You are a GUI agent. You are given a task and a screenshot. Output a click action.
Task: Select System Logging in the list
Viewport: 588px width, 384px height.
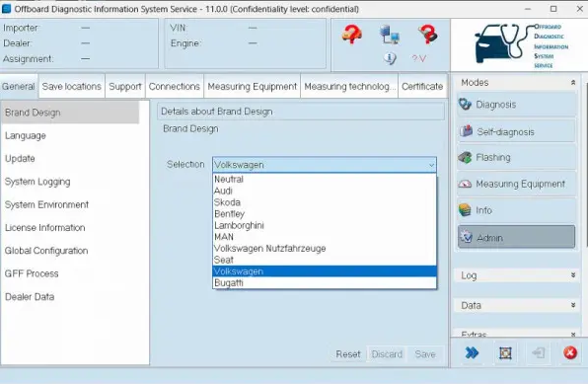point(70,182)
